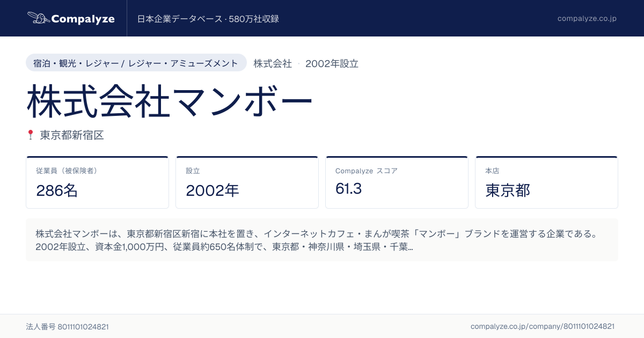Click the red location pin icon
This screenshot has width=644, height=338.
tap(31, 135)
